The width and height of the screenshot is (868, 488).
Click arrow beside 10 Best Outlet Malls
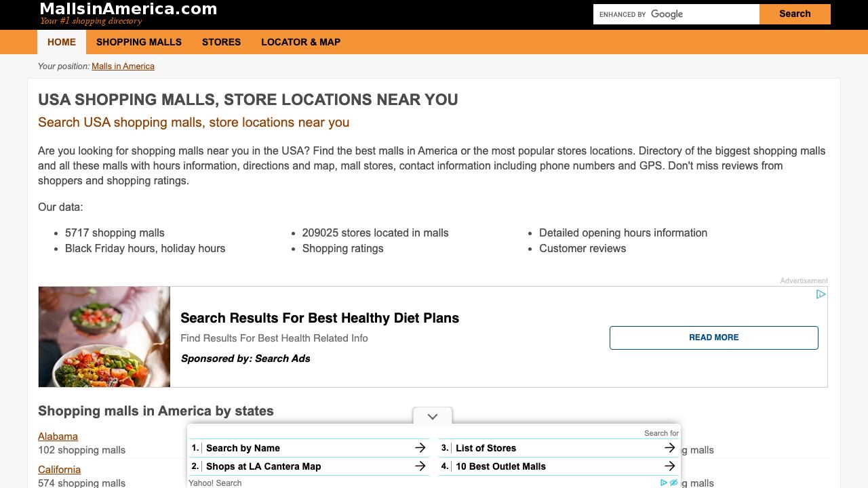point(669,466)
